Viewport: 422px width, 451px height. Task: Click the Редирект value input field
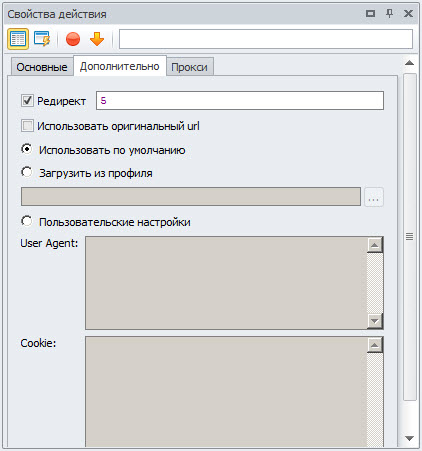[x=240, y=100]
